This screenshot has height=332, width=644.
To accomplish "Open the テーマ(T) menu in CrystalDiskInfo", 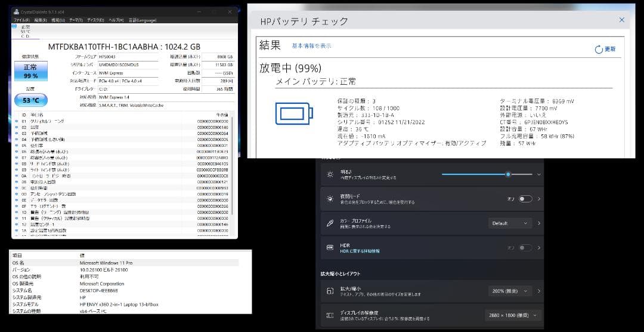I will (x=76, y=20).
